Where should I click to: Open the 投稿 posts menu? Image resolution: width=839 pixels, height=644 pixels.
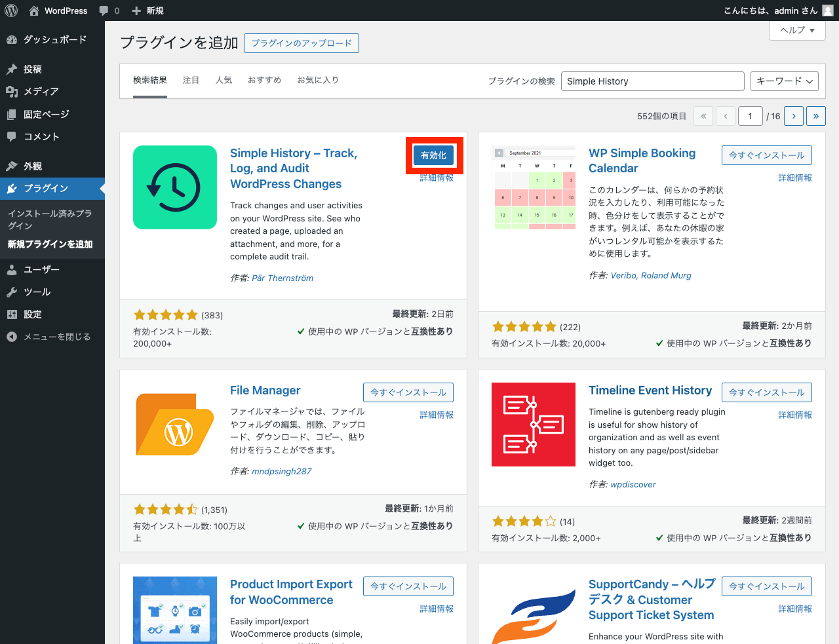click(x=52, y=69)
